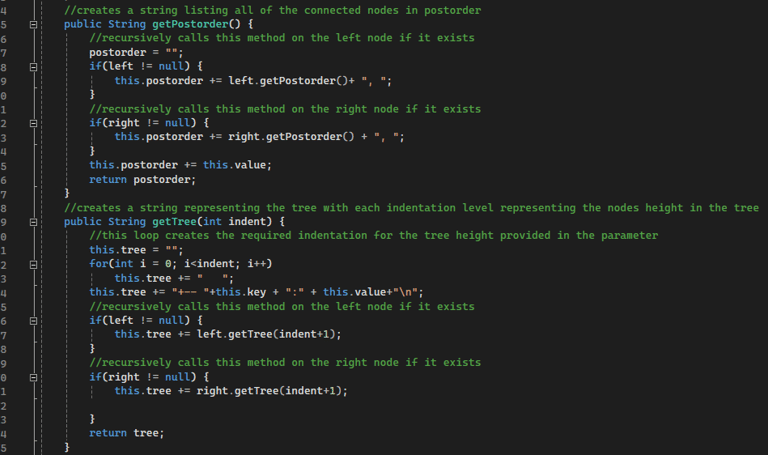Click the 'if(right != null) {' text in getPostorder
This screenshot has height=455, width=768.
[x=149, y=123]
